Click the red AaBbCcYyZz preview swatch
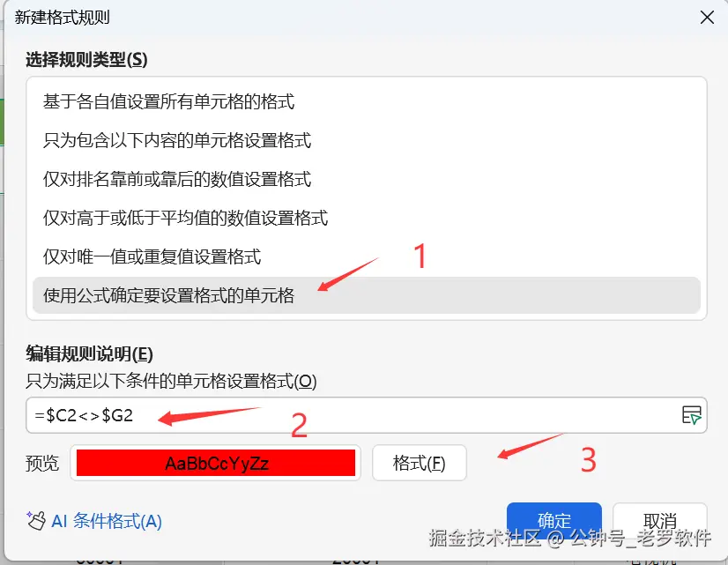The image size is (728, 565). click(x=216, y=463)
